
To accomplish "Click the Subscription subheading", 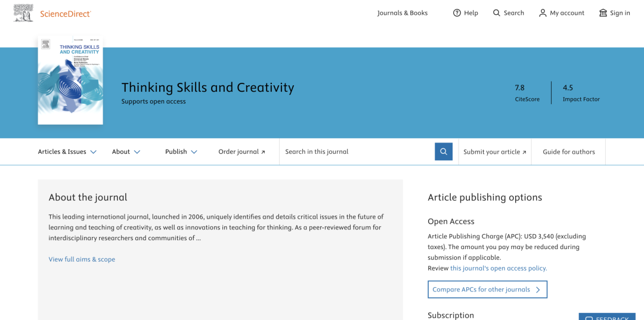I will (x=451, y=315).
